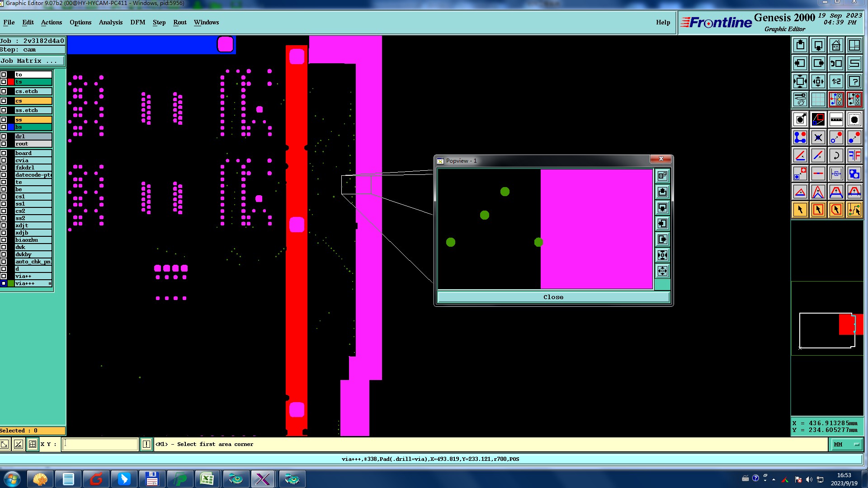Toggle checkbox for the drl layer
The width and height of the screenshot is (868, 488).
(x=4, y=136)
